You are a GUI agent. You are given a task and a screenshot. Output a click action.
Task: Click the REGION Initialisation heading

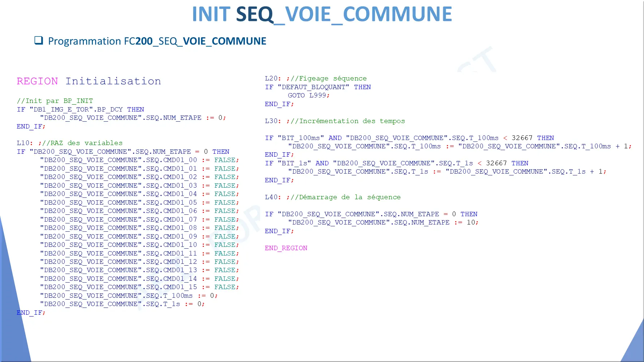click(89, 81)
